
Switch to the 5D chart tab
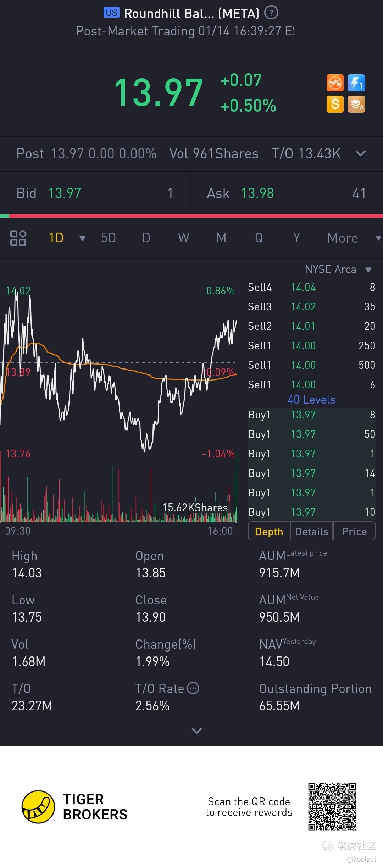109,238
